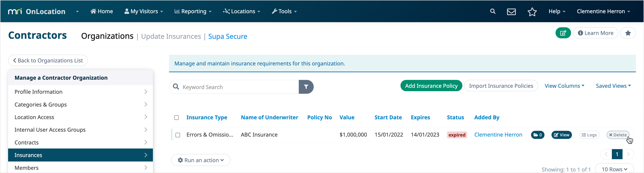
Task: Open Location Access section
Action: pyautogui.click(x=80, y=117)
